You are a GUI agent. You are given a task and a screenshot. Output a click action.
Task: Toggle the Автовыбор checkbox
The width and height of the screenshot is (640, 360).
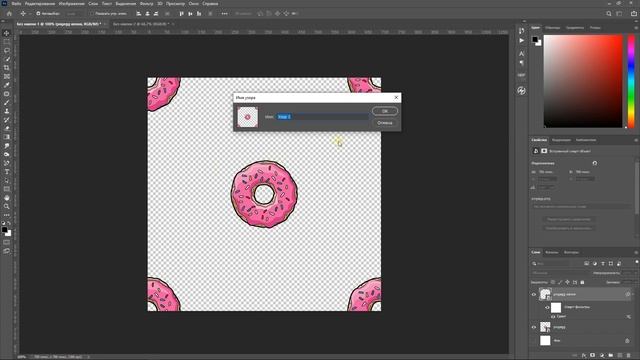pos(38,13)
